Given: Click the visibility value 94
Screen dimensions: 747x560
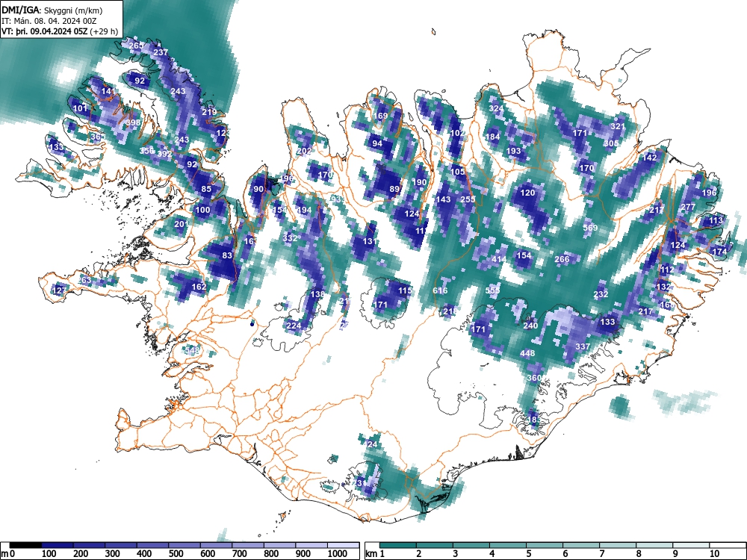Looking at the screenshot, I should tap(377, 143).
